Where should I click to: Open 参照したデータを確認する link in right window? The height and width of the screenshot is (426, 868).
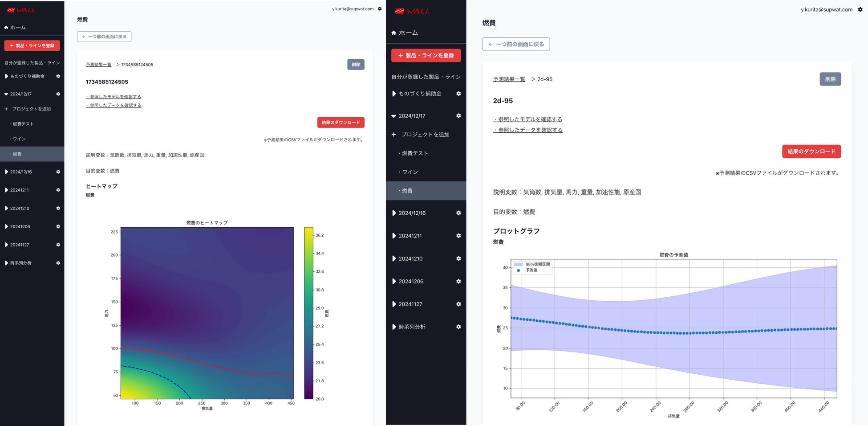528,130
